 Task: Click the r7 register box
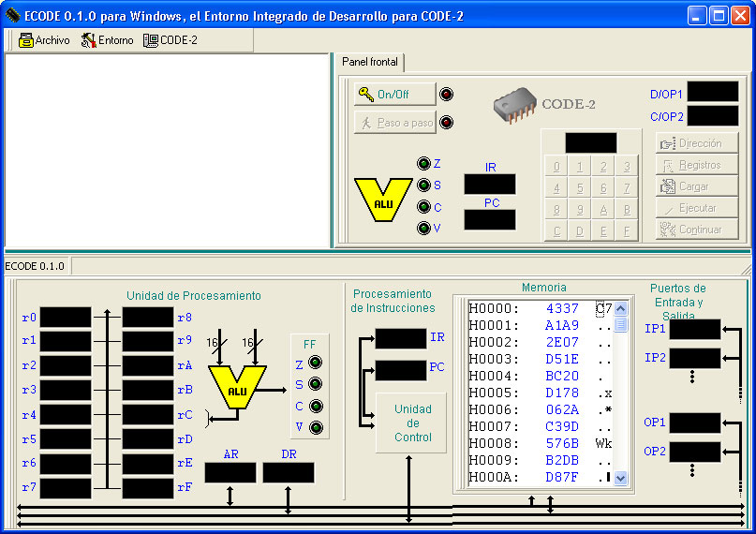coord(65,488)
